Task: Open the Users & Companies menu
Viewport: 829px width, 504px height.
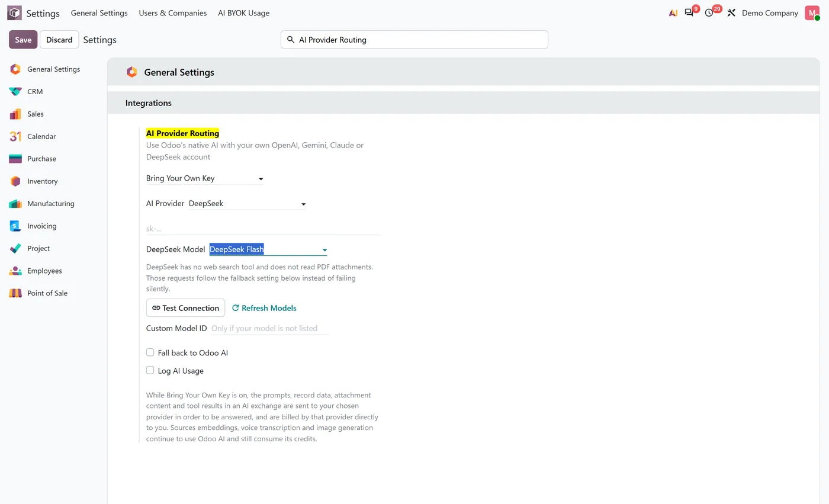Action: point(173,13)
